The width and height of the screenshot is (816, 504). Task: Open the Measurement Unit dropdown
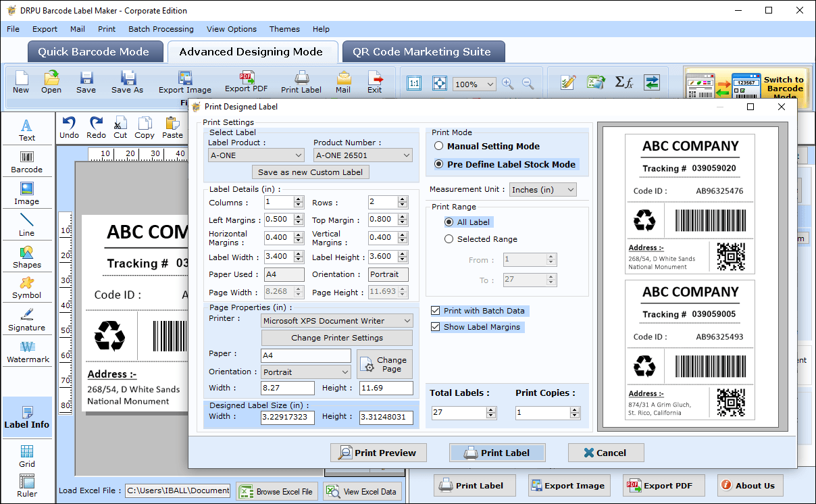tap(543, 190)
